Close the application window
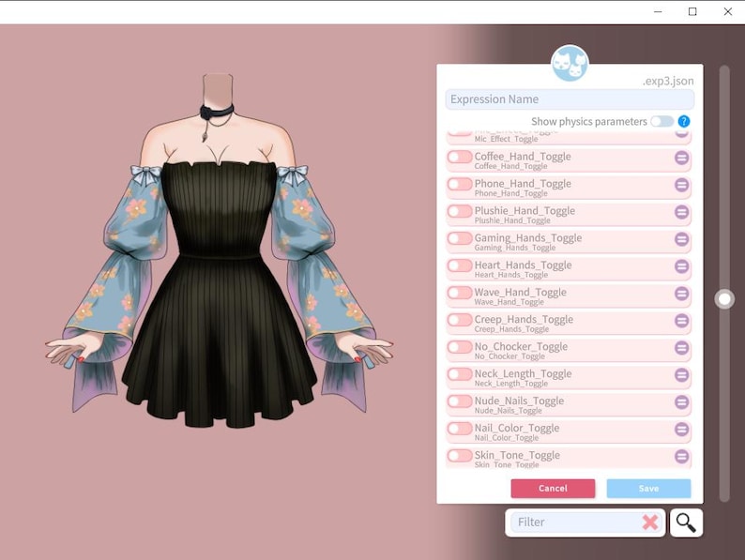The height and width of the screenshot is (560, 745). pyautogui.click(x=727, y=11)
